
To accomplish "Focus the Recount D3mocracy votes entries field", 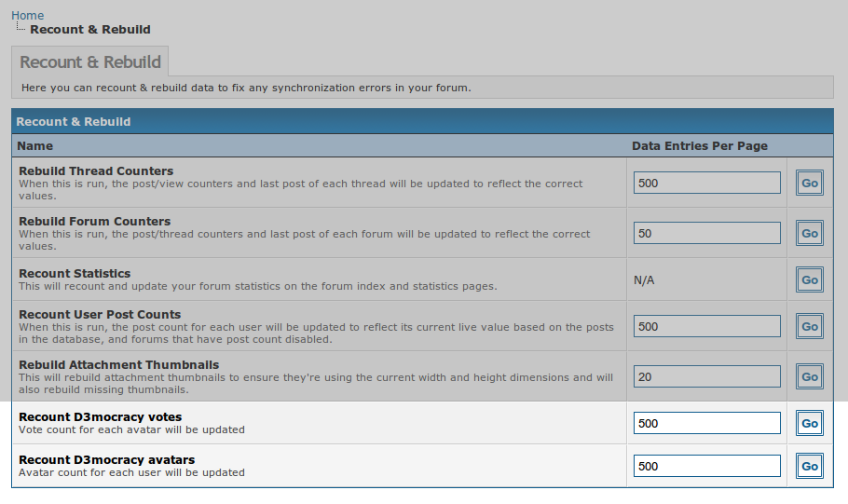I will (x=706, y=423).
